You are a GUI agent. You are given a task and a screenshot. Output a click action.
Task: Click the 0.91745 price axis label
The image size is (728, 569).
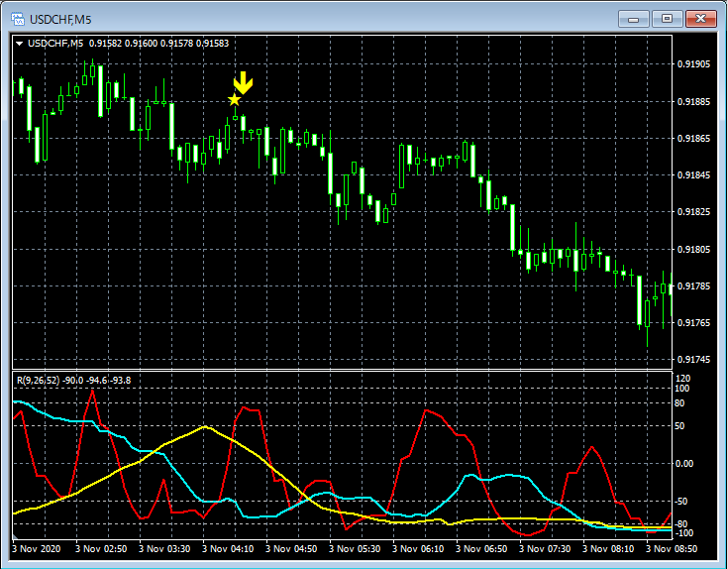[693, 360]
